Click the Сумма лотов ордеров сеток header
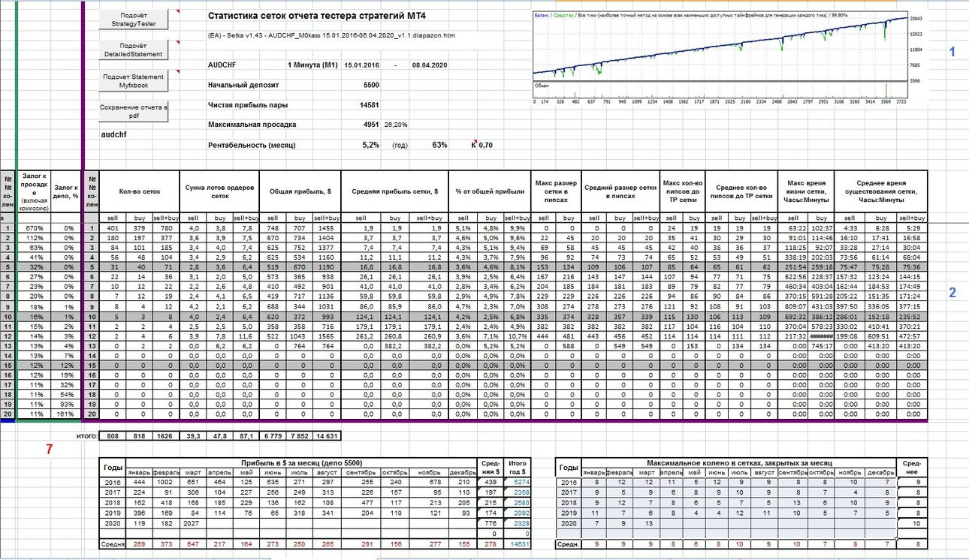This screenshot has width=969, height=560. click(x=219, y=191)
